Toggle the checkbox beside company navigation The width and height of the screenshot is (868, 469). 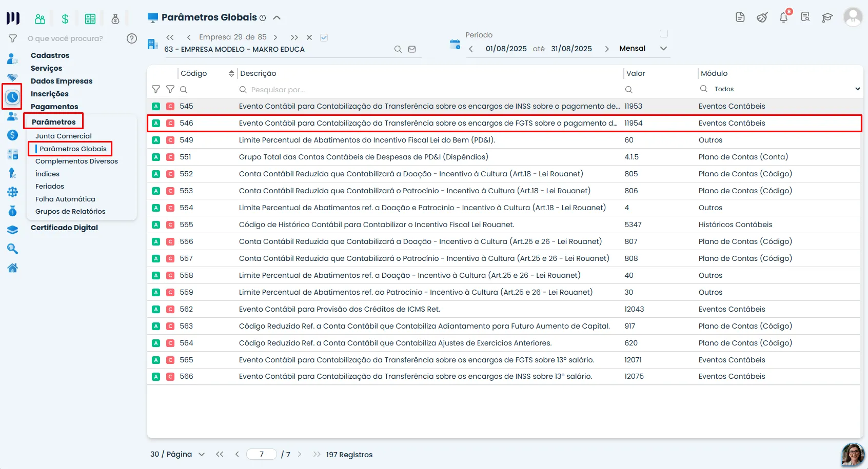click(324, 37)
